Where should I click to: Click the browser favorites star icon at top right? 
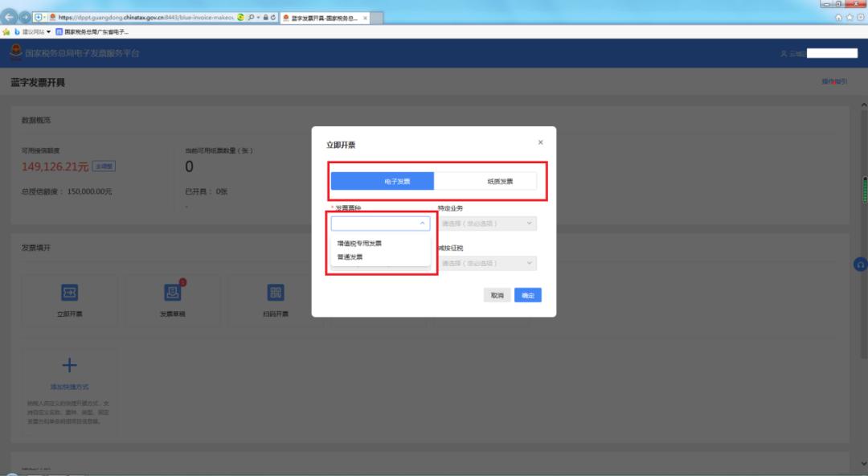point(850,18)
